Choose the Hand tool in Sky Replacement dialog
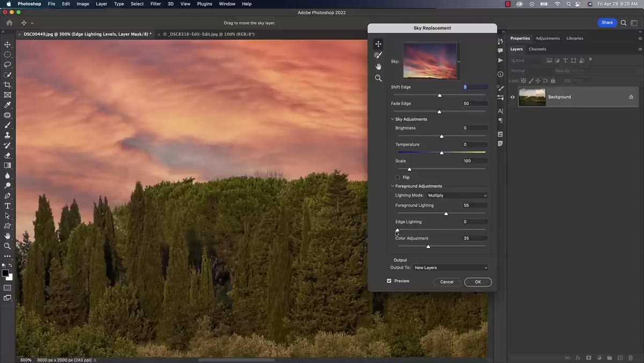This screenshot has height=363, width=644. 378,67
